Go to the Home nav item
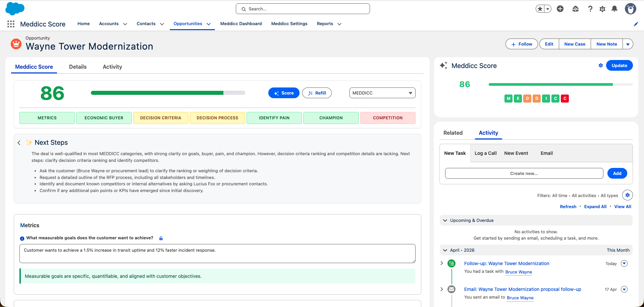This screenshot has width=644, height=307. point(84,24)
